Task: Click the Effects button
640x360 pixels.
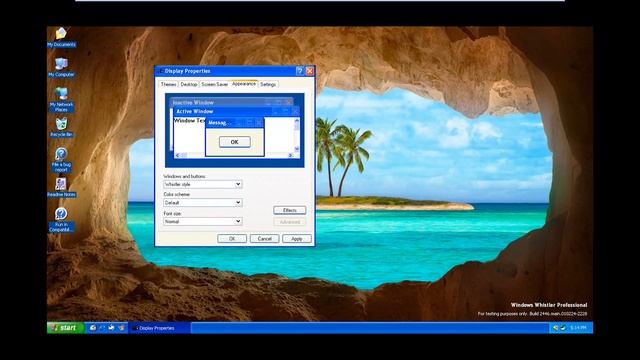Action: click(x=289, y=210)
